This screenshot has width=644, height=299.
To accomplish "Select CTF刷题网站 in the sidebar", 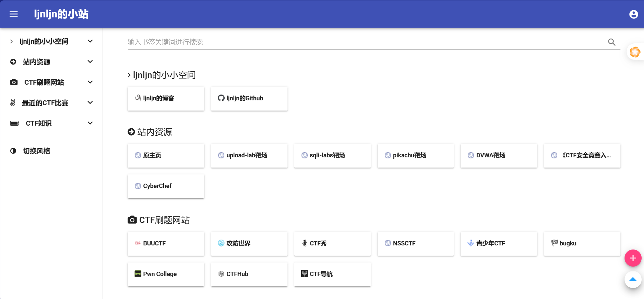I will click(x=51, y=82).
